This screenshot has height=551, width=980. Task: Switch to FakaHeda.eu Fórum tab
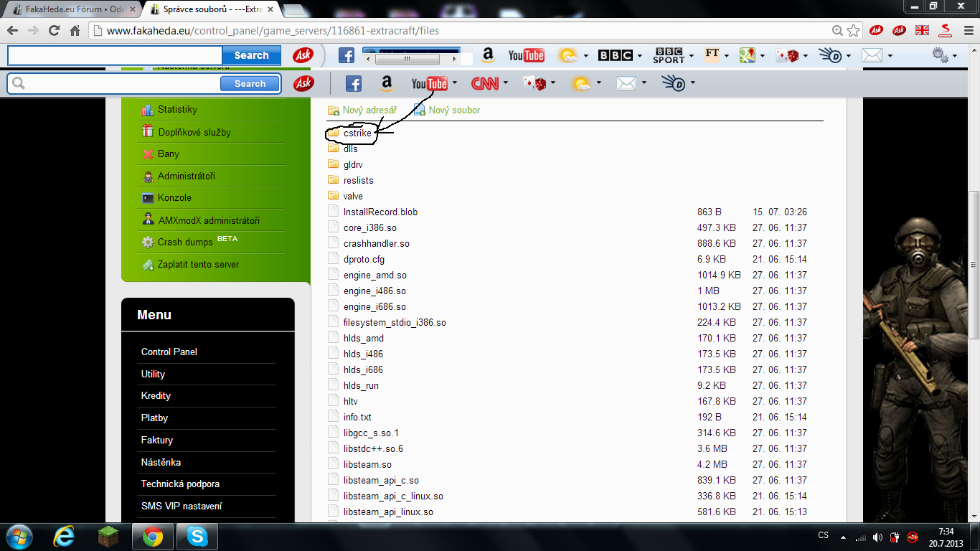[x=72, y=9]
